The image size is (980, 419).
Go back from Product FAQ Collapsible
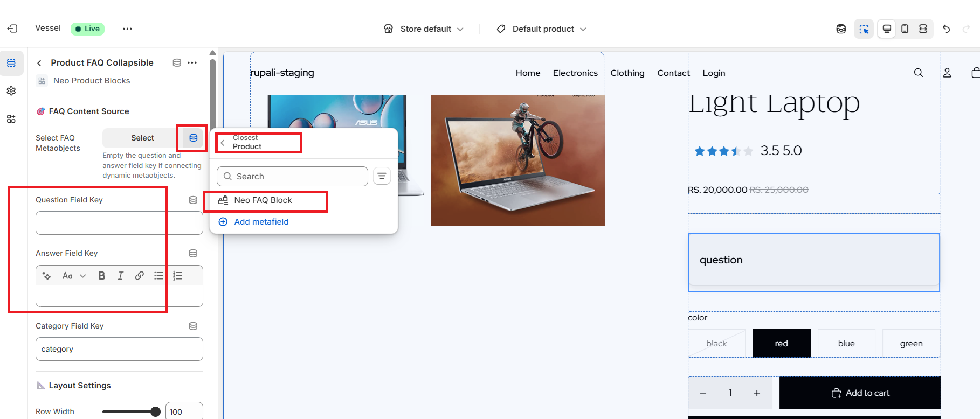pyautogui.click(x=39, y=63)
